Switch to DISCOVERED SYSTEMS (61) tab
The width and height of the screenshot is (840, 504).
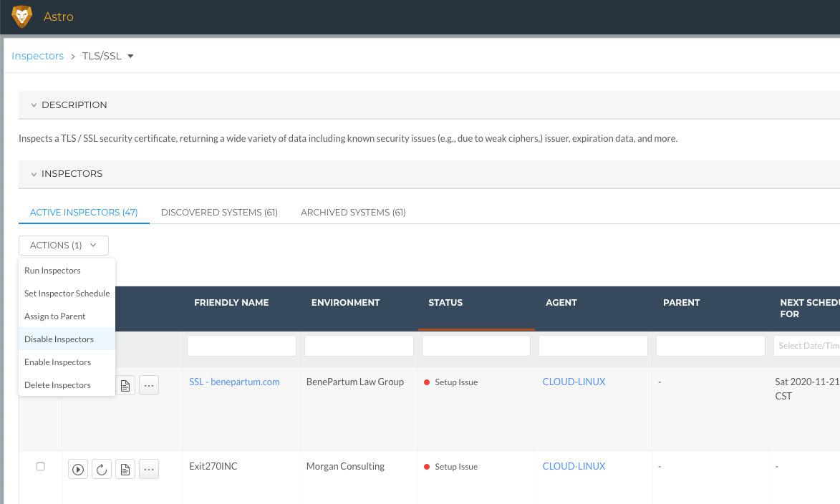coord(220,213)
